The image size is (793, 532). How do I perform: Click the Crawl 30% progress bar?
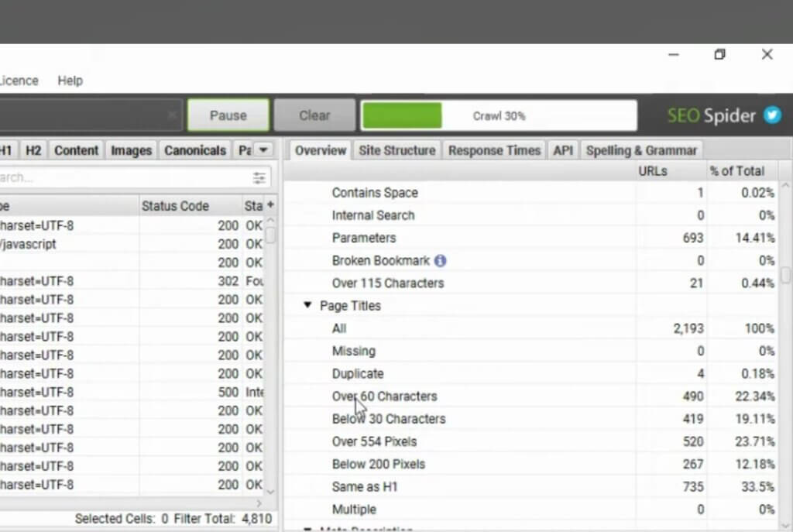499,115
